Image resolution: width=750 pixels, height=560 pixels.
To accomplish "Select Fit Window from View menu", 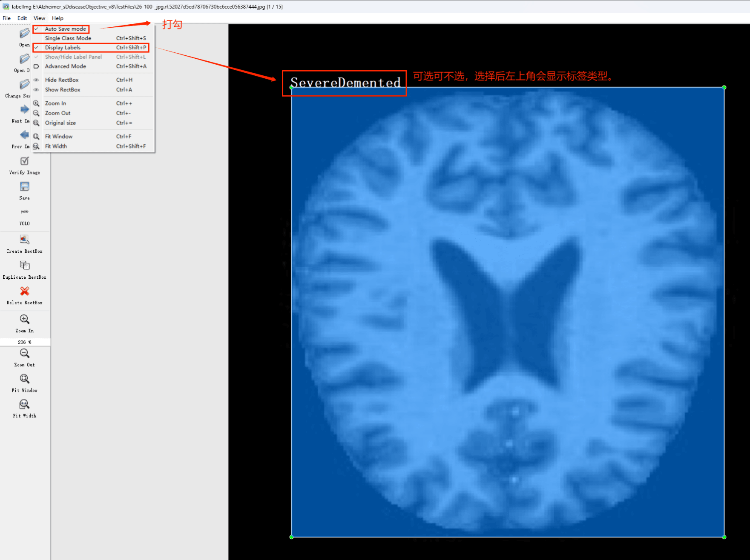I will tap(93, 137).
